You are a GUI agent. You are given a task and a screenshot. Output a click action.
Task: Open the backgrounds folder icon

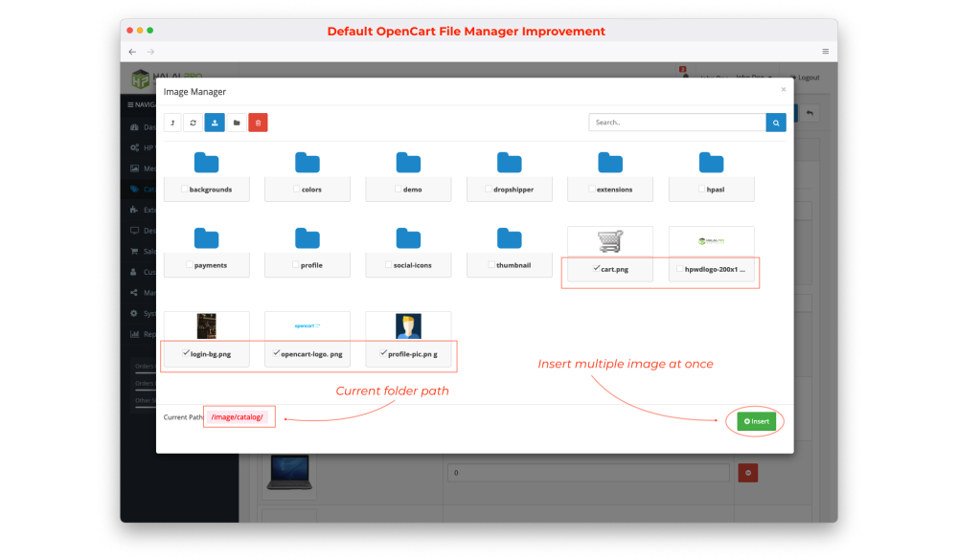[x=206, y=163]
